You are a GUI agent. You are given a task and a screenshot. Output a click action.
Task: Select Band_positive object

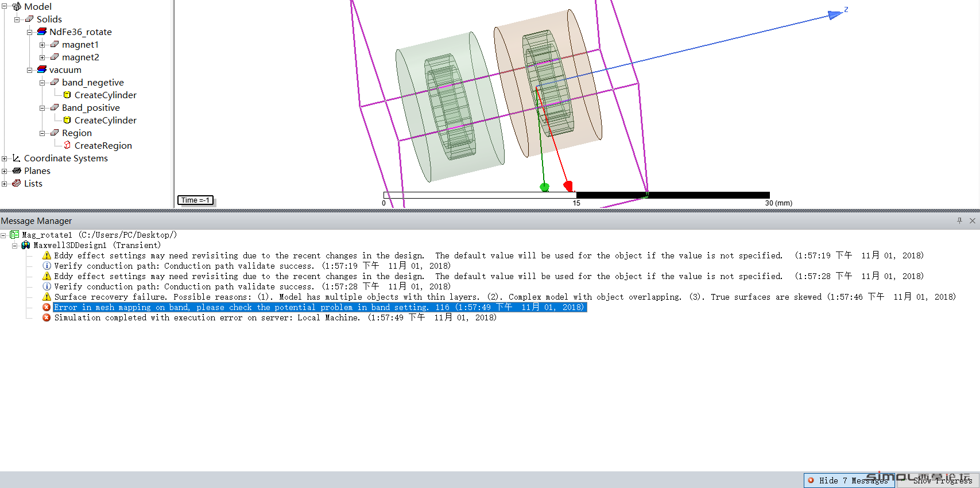point(91,107)
